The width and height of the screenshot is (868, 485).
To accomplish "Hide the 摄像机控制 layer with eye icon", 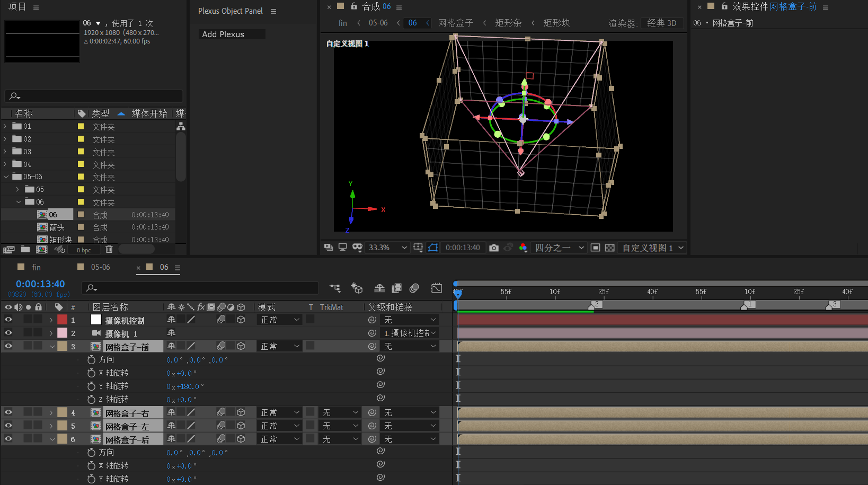I will click(x=8, y=320).
